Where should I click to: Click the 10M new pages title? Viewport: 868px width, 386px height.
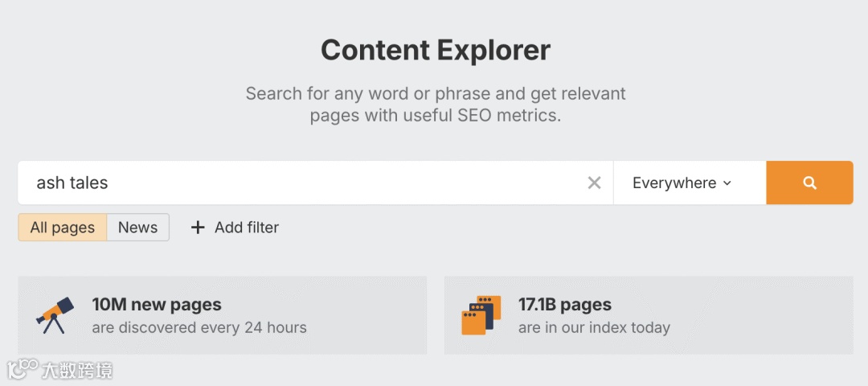tap(157, 305)
